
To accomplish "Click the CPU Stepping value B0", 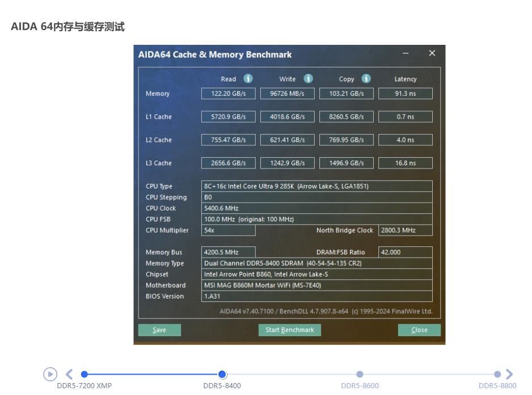I will tap(317, 197).
